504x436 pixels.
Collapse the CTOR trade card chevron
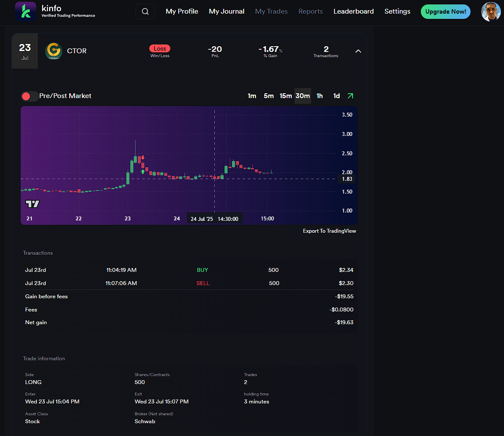point(358,51)
